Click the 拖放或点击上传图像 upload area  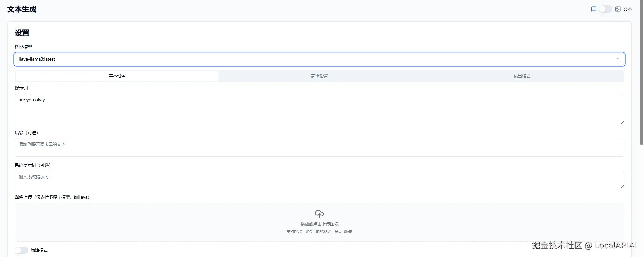319,222
